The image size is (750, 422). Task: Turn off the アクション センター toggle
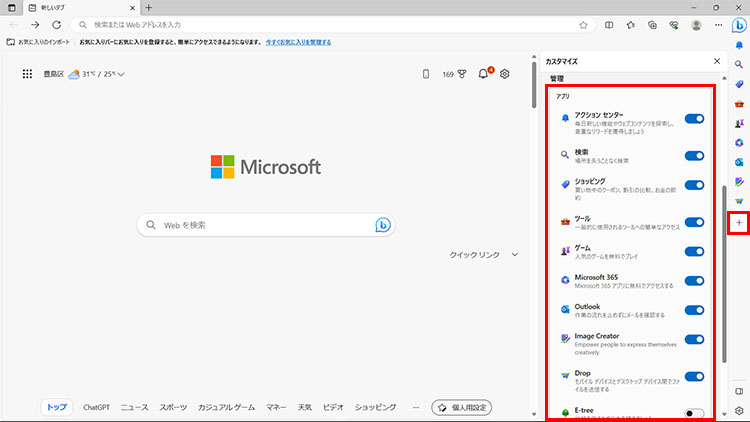coord(694,119)
